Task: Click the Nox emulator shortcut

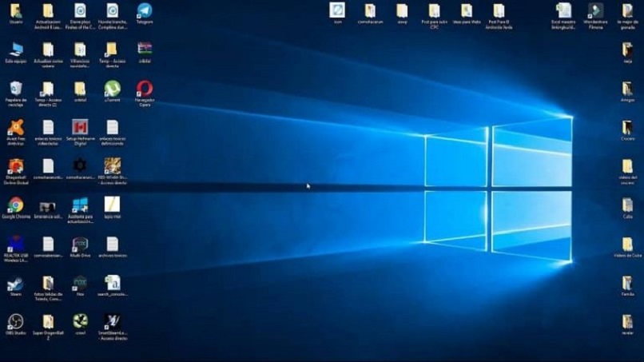Action: coord(80,283)
